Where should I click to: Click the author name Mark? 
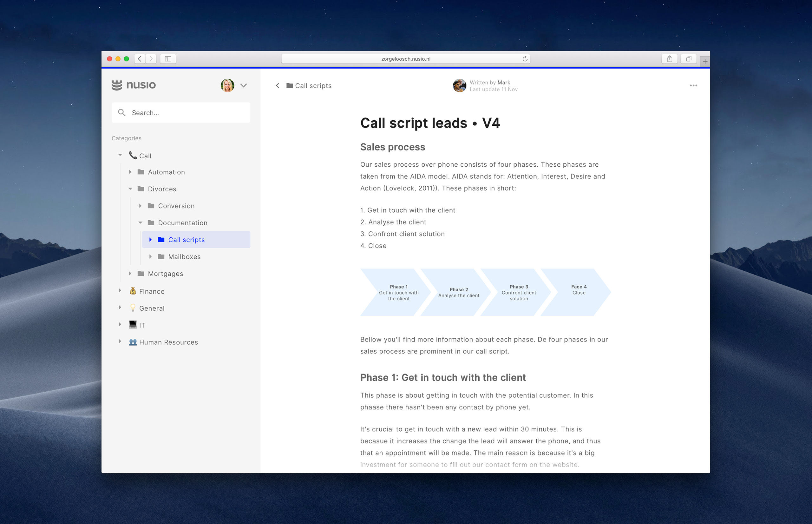504,83
